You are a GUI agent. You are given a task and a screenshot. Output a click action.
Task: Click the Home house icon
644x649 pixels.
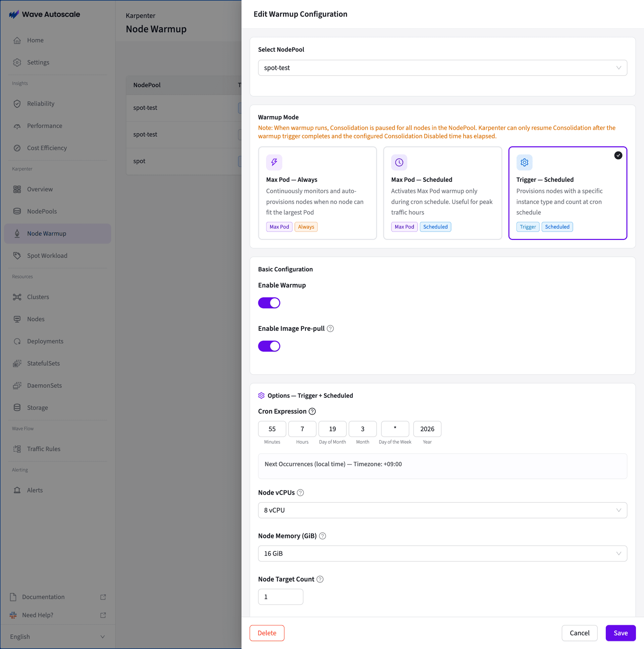coord(17,40)
